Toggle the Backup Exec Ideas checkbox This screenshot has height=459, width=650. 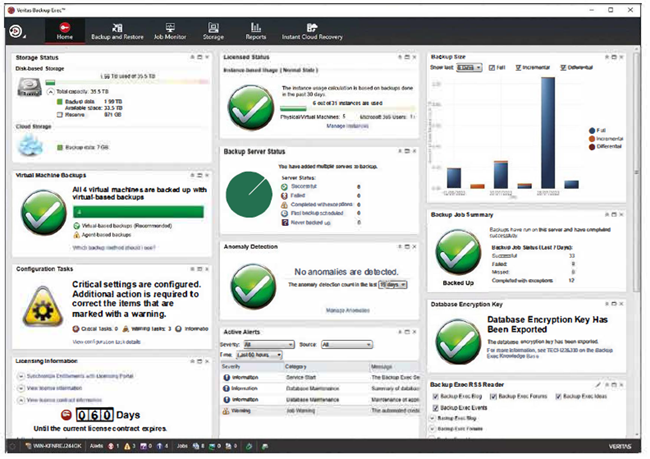(558, 396)
